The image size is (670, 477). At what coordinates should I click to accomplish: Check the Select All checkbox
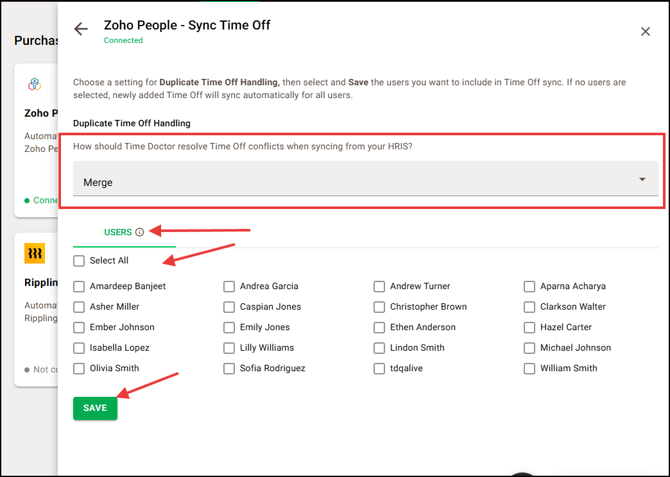(79, 261)
